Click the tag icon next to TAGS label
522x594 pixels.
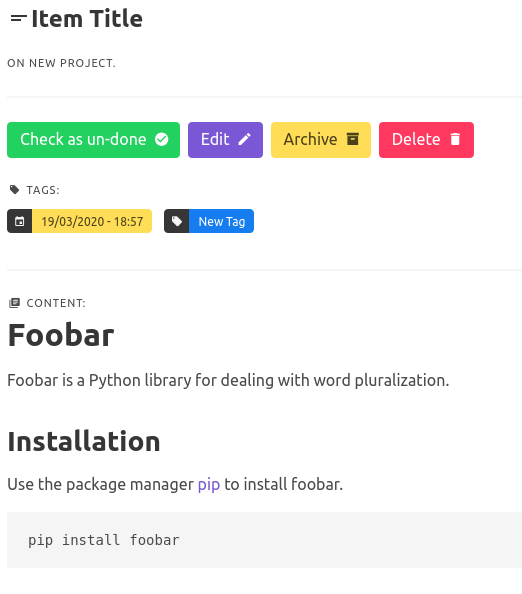(14, 189)
